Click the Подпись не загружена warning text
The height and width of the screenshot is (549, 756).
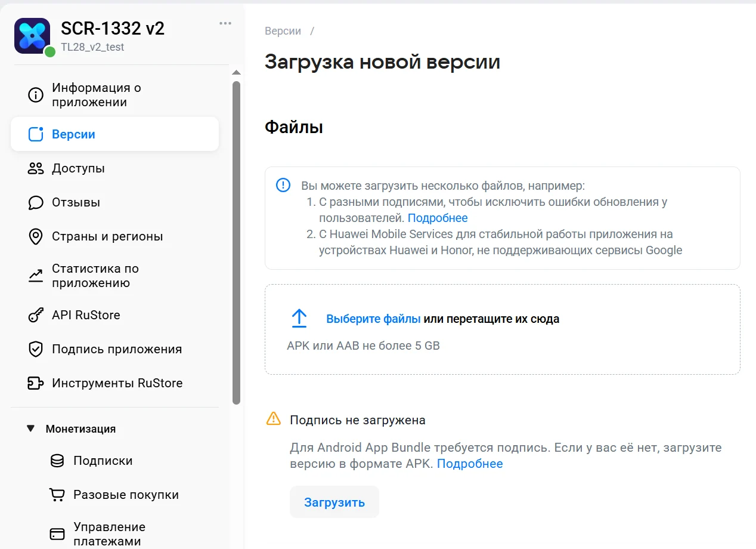point(358,420)
